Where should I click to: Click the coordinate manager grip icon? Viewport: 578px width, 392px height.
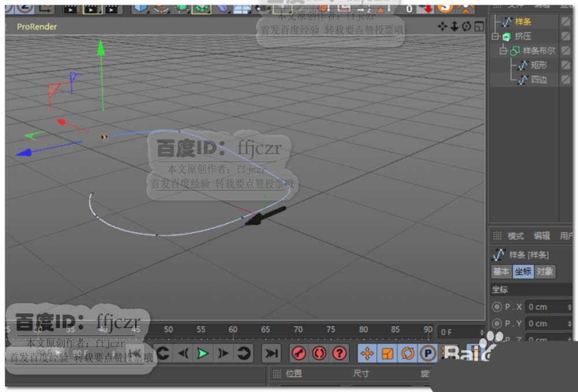coord(276,374)
